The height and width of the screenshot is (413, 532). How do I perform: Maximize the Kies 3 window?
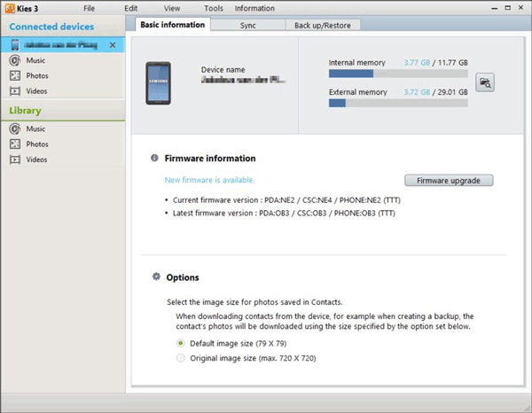[x=507, y=8]
